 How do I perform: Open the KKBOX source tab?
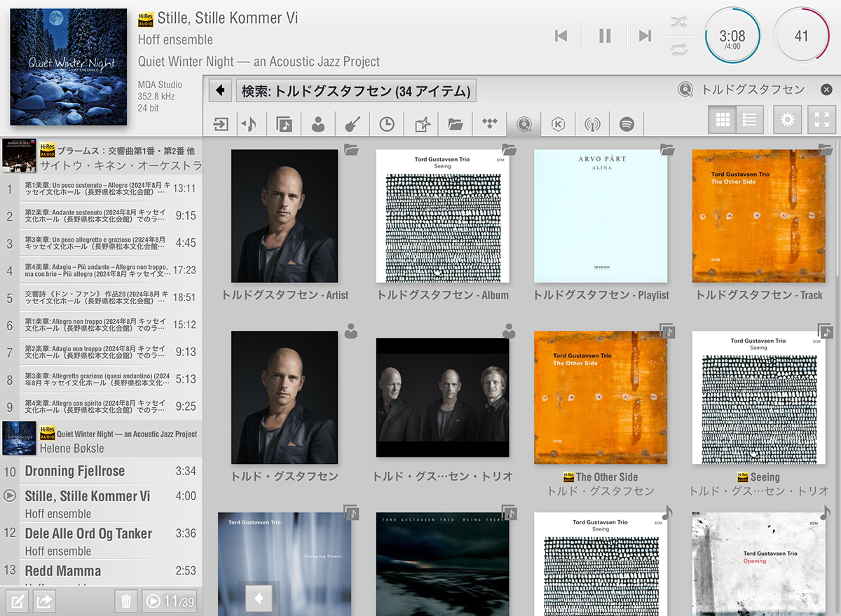pos(558,124)
